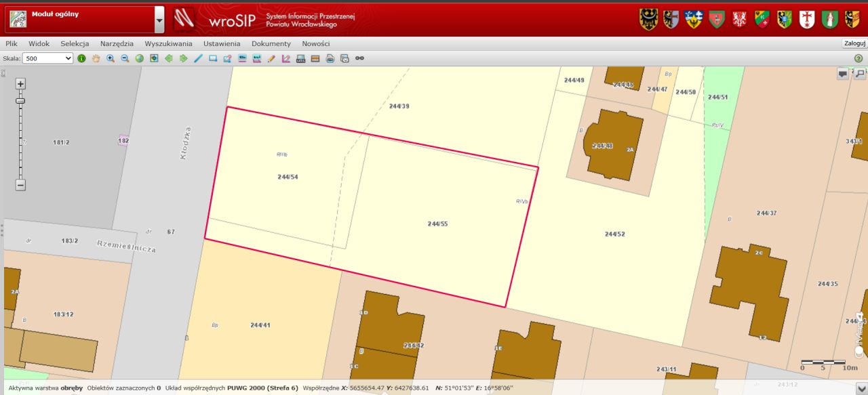Screen dimensions: 868x395
Task: Select the blue line measure tool
Action: click(x=198, y=58)
